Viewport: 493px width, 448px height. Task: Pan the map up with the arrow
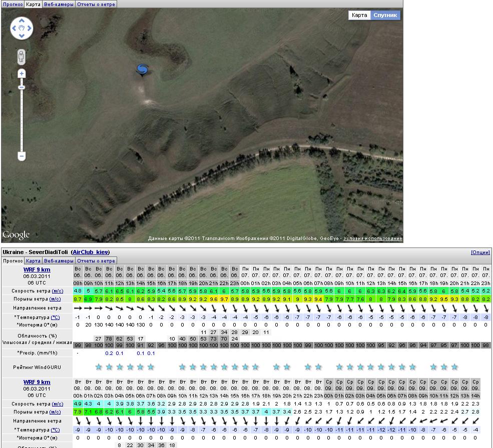[x=22, y=21]
